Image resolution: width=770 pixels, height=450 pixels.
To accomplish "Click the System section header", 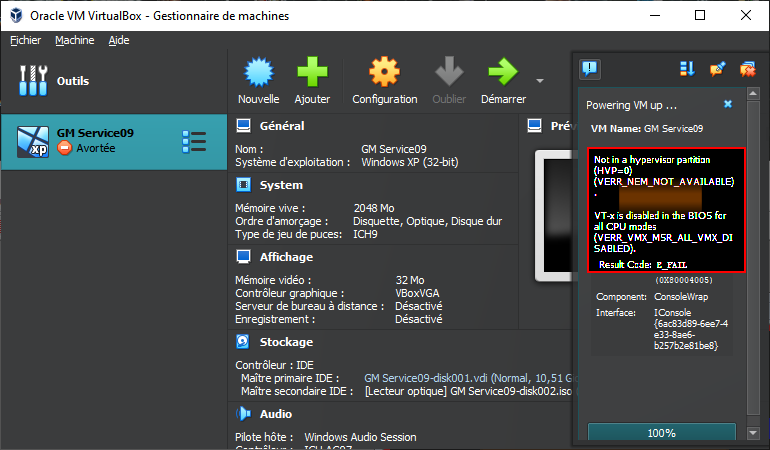I will tap(281, 185).
